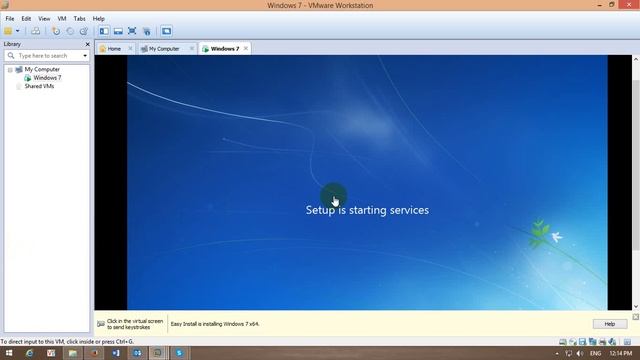The image size is (640, 360).
Task: Close the My Computer tab
Action: tap(191, 49)
